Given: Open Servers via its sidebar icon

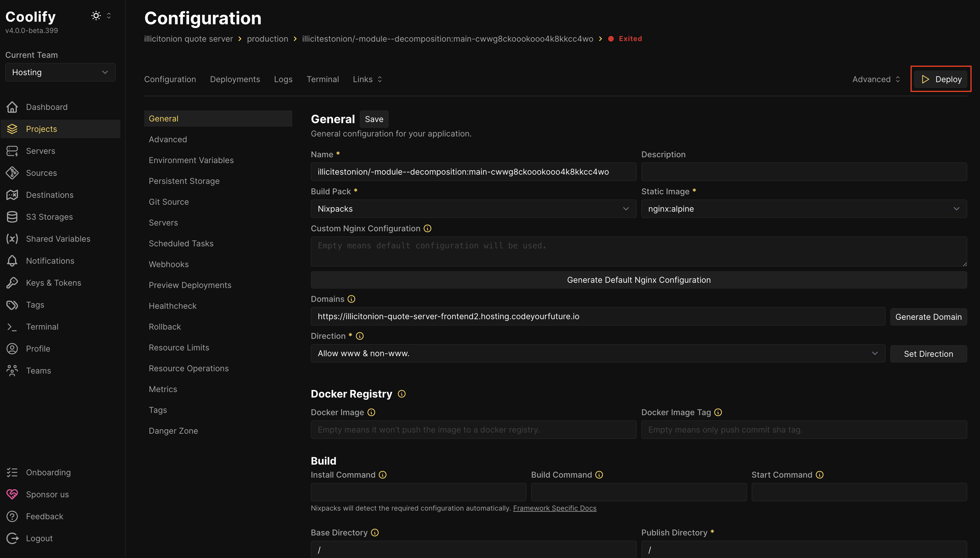Looking at the screenshot, I should (x=12, y=151).
